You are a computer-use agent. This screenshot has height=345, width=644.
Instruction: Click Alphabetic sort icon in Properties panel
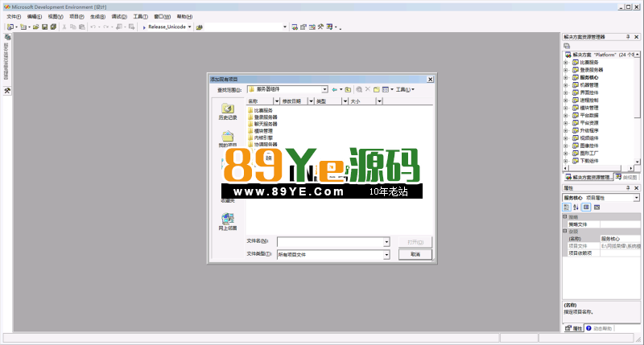576,207
